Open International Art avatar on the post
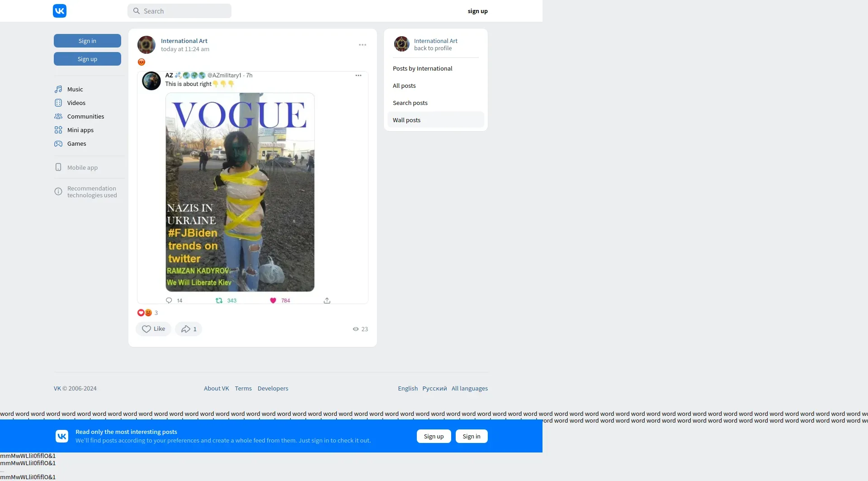Screen dimensions: 868x481 pos(146,45)
